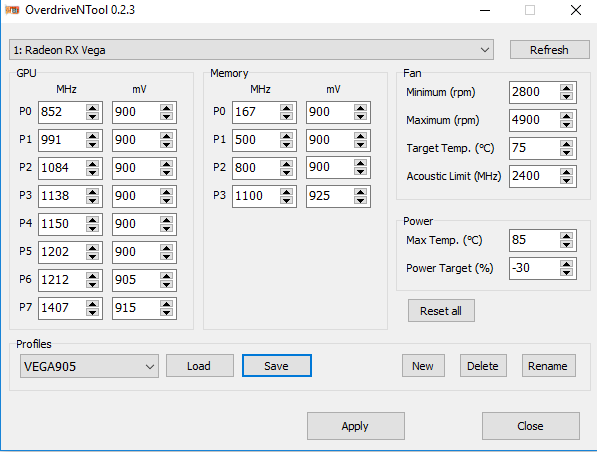Decrease fan Maximum rpm with down arrow
Screen dimensions: 597x452
pos(567,125)
